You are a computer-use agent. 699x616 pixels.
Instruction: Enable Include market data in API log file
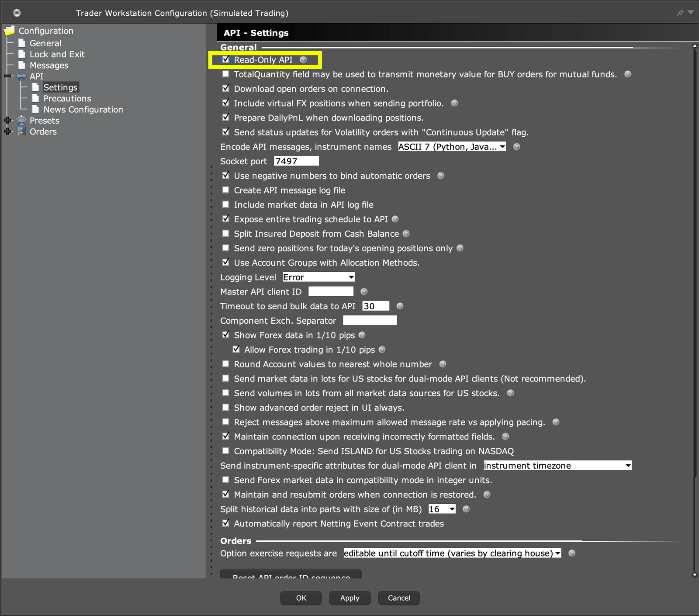226,204
